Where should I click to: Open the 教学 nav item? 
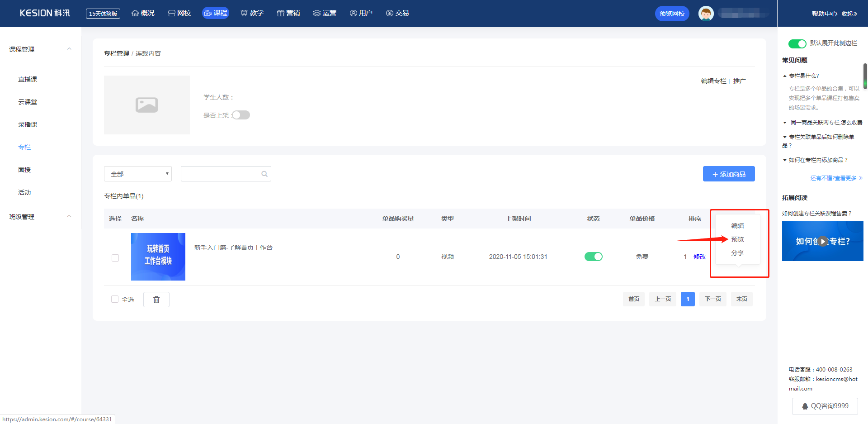[x=252, y=13]
